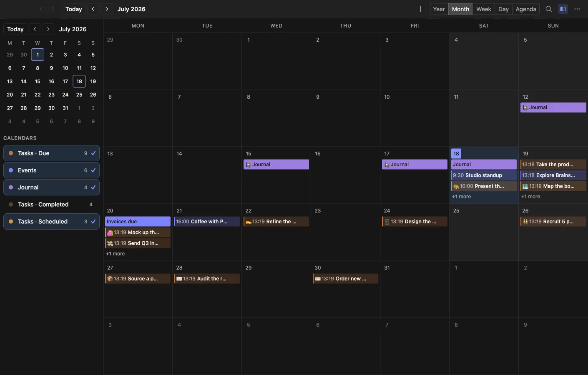Click date number 23 in the month grid

pos(318,211)
